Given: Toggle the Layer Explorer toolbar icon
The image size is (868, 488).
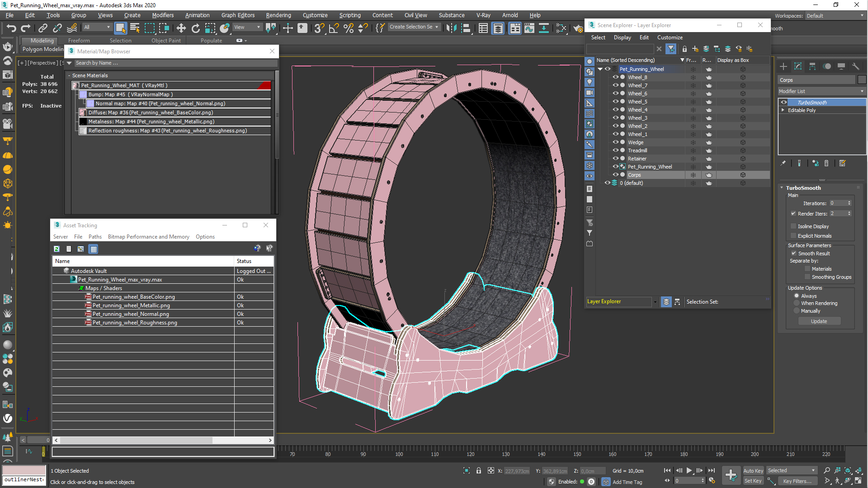Looking at the screenshot, I should coord(498,28).
